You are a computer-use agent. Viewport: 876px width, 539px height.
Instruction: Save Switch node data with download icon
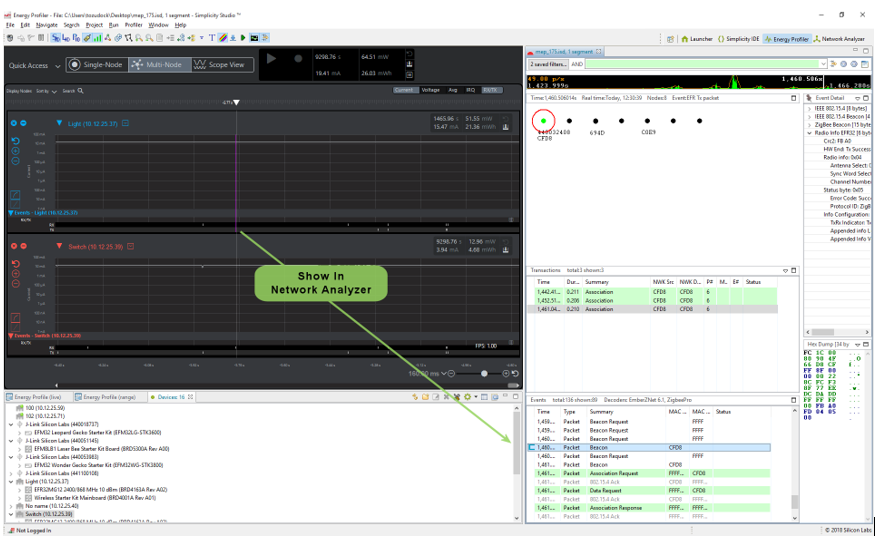tap(506, 250)
